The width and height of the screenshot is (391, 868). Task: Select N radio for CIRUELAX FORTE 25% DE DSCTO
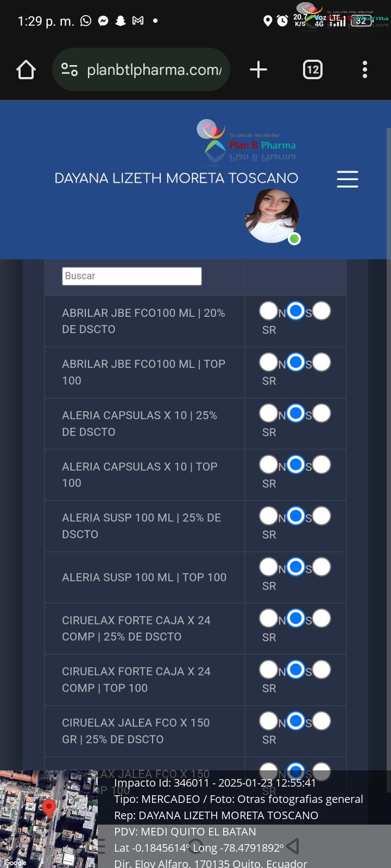[x=269, y=618]
